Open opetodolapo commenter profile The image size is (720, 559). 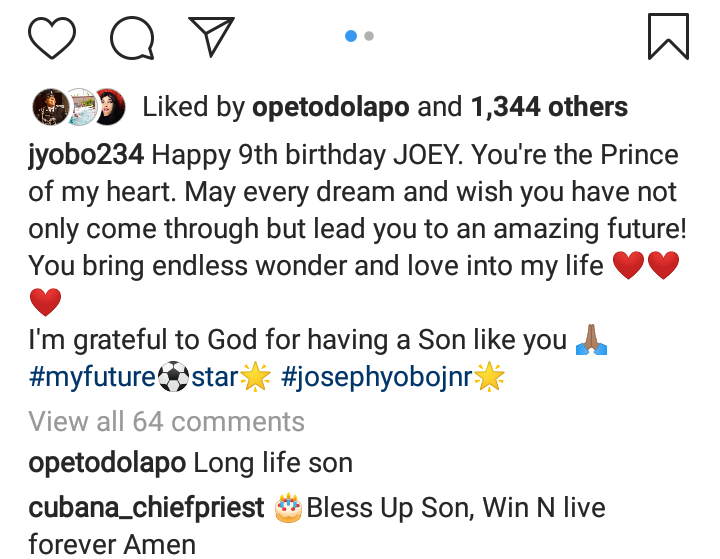pyautogui.click(x=107, y=464)
